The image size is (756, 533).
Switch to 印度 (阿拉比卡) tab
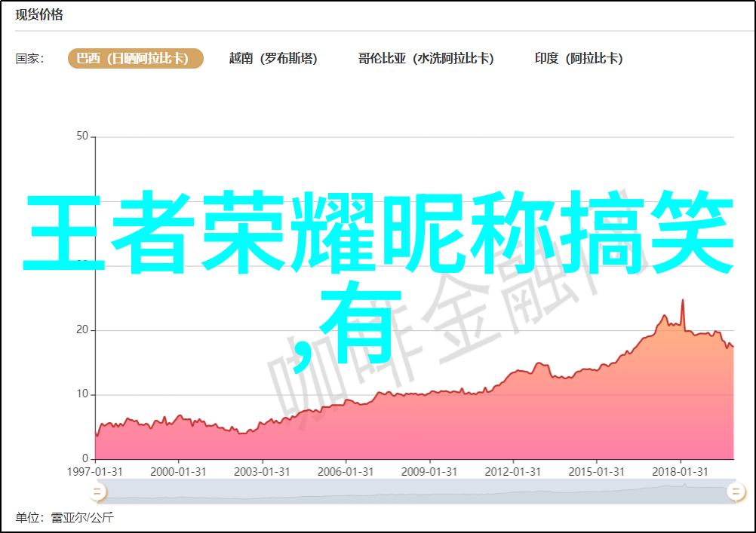pyautogui.click(x=579, y=58)
